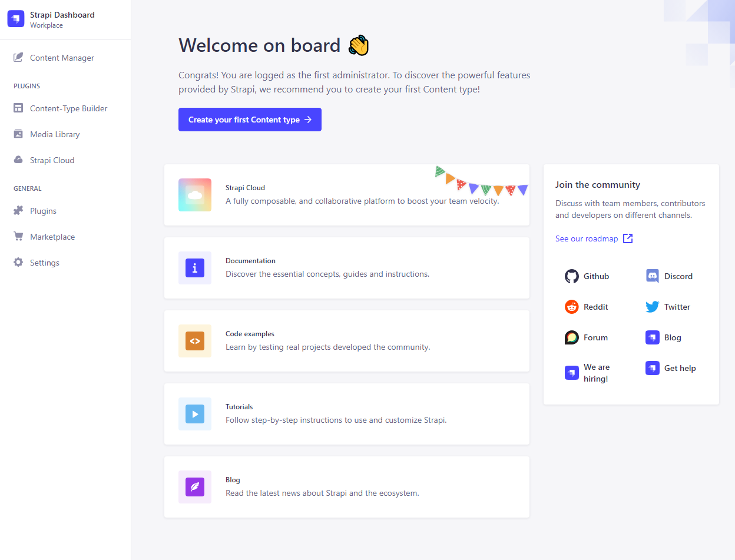The width and height of the screenshot is (735, 560).
Task: Click the Join the community heading
Action: [x=598, y=184]
